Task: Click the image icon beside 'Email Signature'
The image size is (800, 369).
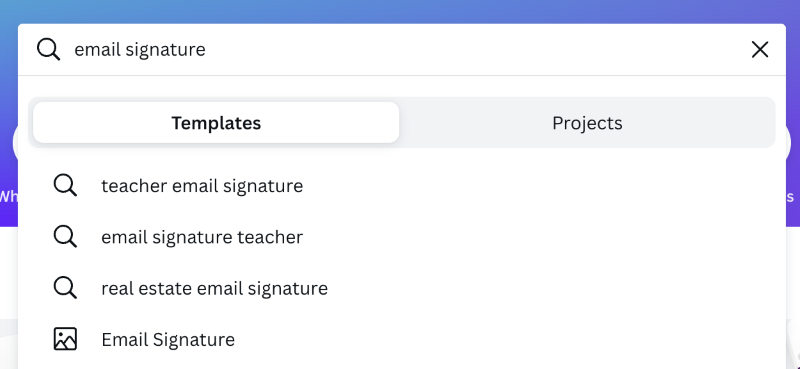Action: (65, 339)
